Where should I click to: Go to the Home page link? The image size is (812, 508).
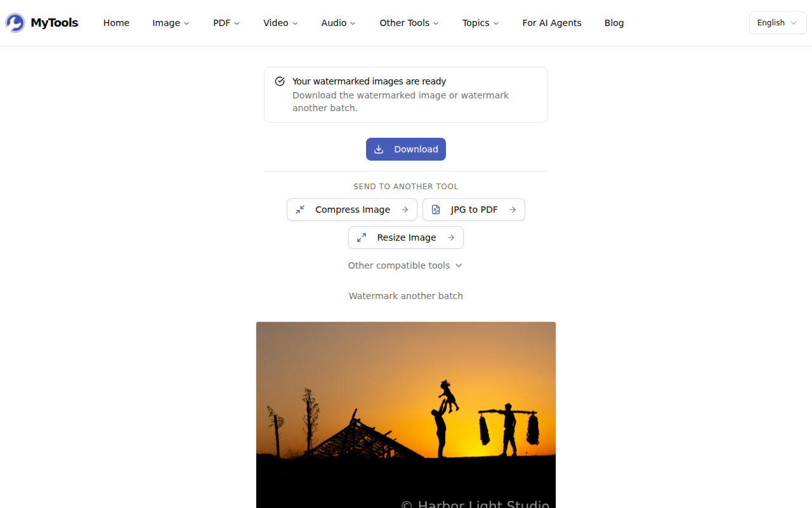click(x=116, y=23)
